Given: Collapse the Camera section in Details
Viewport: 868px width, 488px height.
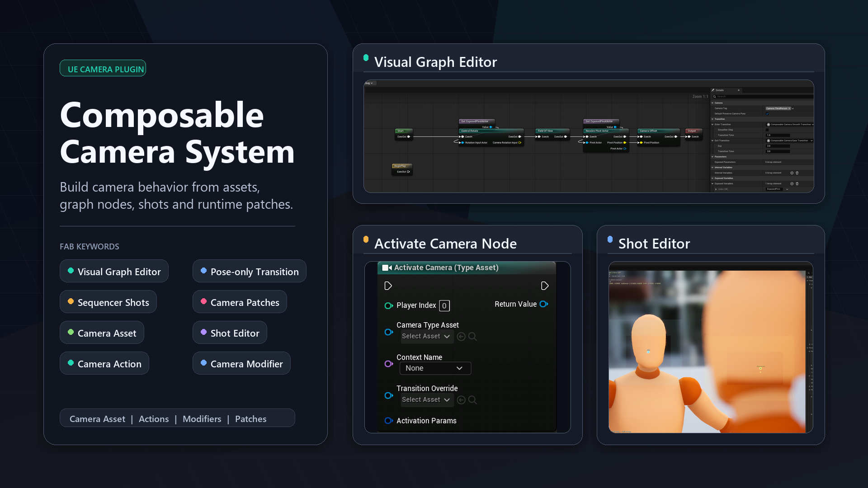Looking at the screenshot, I should [712, 103].
